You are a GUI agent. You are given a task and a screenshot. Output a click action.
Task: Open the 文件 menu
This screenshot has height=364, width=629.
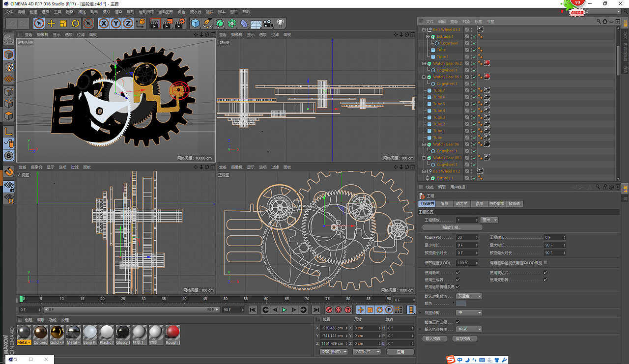pos(9,12)
